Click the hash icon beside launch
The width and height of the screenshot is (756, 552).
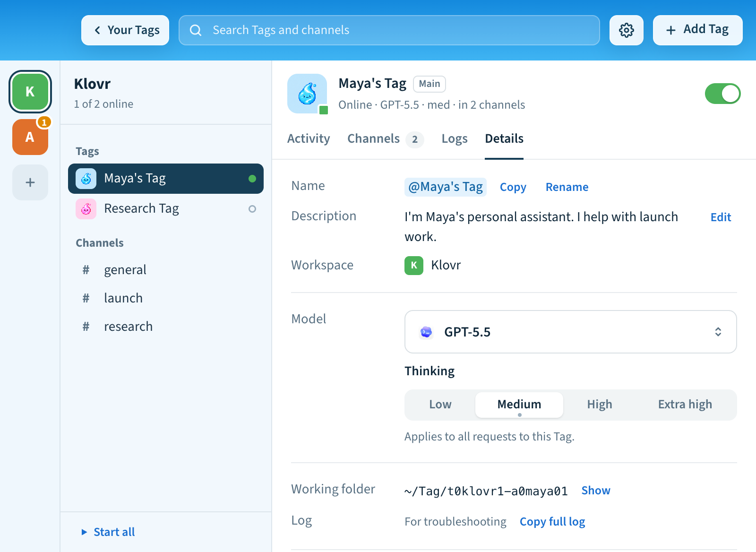(86, 298)
